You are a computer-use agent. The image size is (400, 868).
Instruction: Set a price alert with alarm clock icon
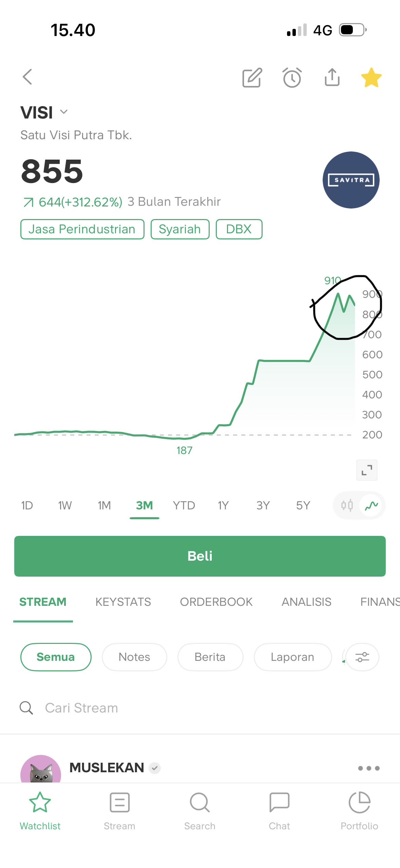coord(292,77)
